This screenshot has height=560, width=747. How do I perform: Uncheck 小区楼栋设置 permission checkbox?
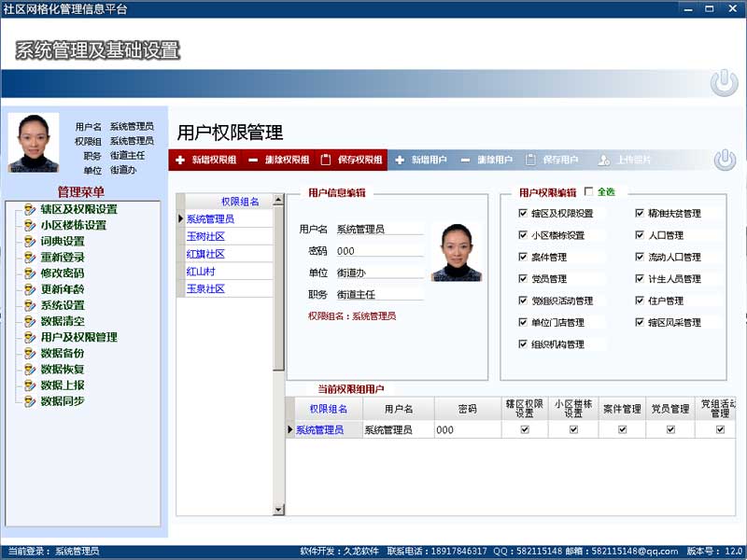point(523,235)
